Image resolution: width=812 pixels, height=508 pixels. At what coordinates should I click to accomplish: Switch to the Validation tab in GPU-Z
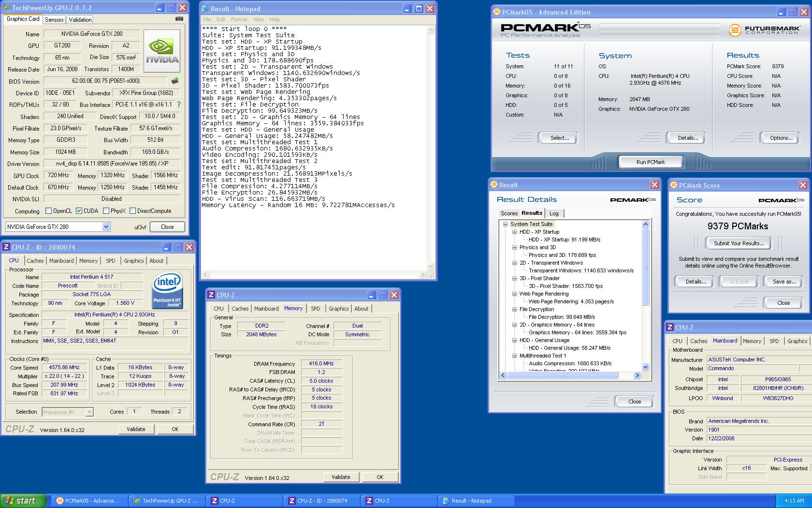coord(80,20)
